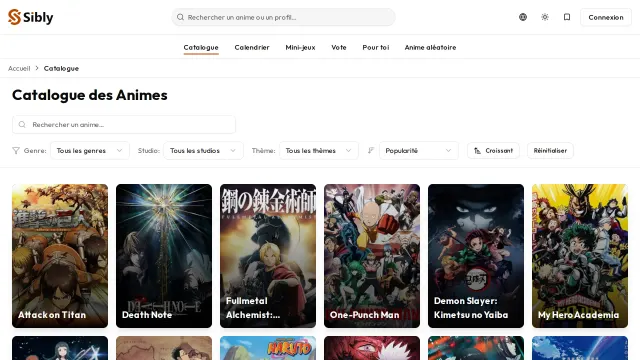Open the Pour toi tab
The image size is (640, 360).
point(376,47)
